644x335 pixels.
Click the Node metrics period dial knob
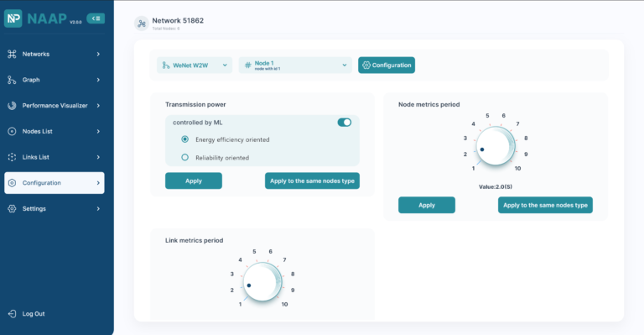[x=496, y=145]
